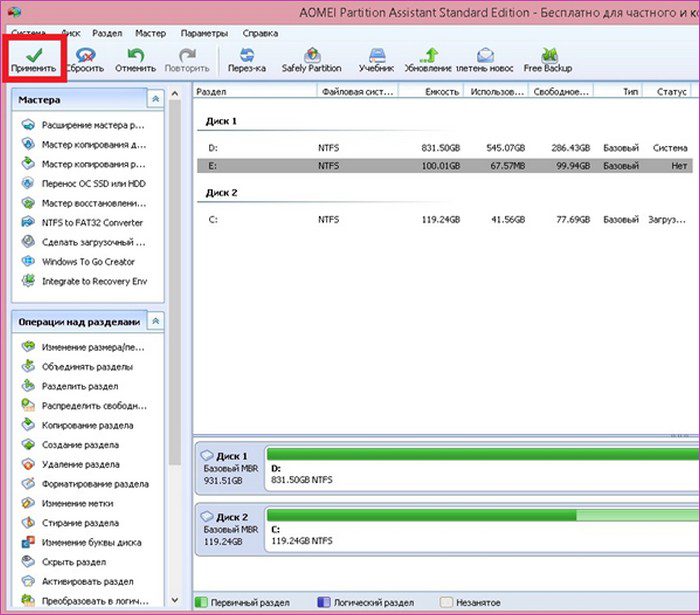Open the Мастер menu
700x615 pixels.
coord(150,33)
